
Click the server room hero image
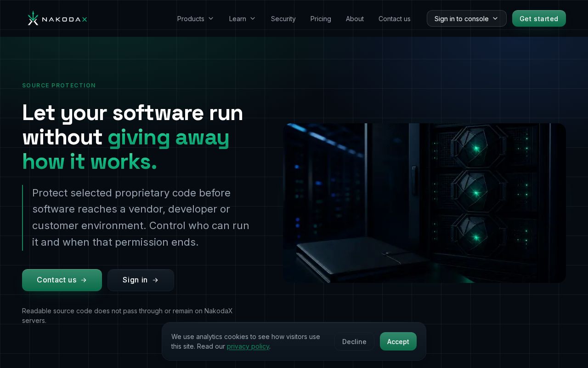424,203
